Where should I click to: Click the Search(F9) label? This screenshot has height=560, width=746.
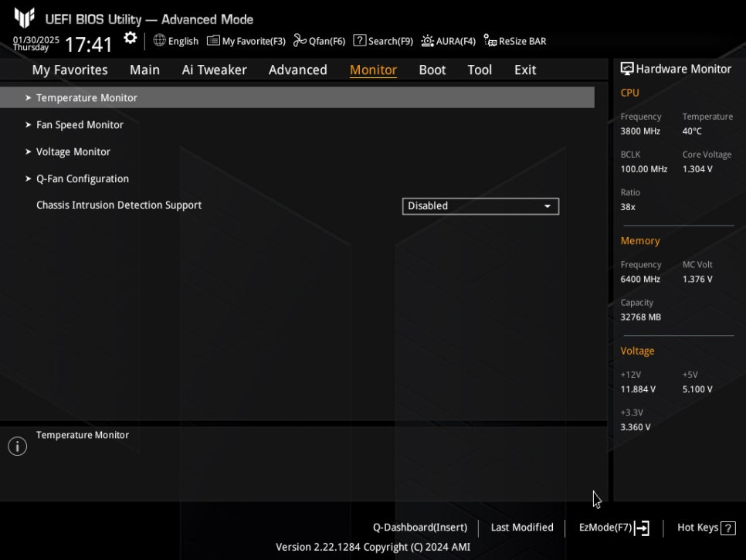[391, 42]
